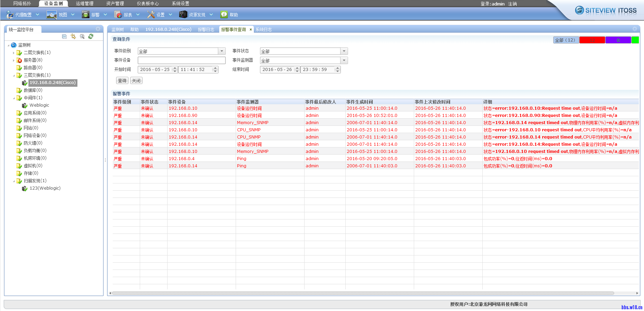Click the search icon above the tree
644x311 pixels.
pos(82,36)
